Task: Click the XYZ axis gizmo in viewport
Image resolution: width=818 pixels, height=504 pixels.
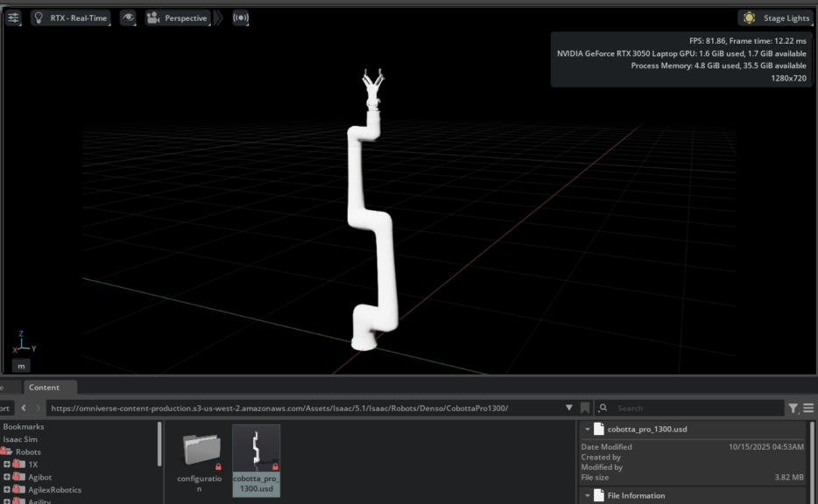Action: coord(21,344)
